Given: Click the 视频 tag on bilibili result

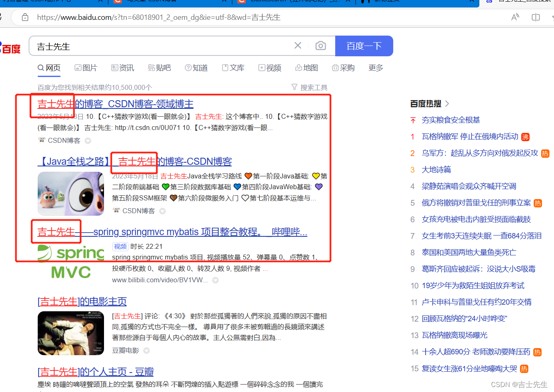Looking at the screenshot, I should 120,246.
